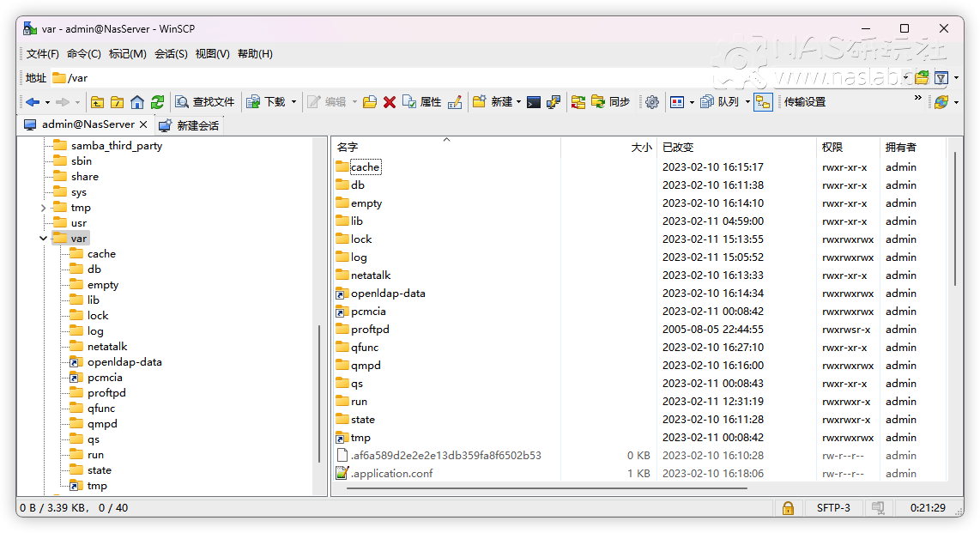Image resolution: width=980 pixels, height=533 pixels.
Task: Open the 会话(S) menu
Action: click(171, 54)
